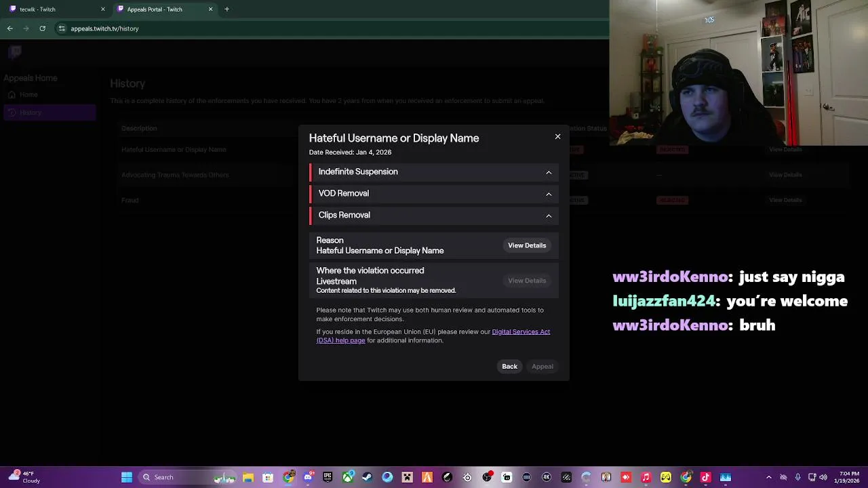
Task: Open TikTok app from taskbar
Action: [x=706, y=477]
